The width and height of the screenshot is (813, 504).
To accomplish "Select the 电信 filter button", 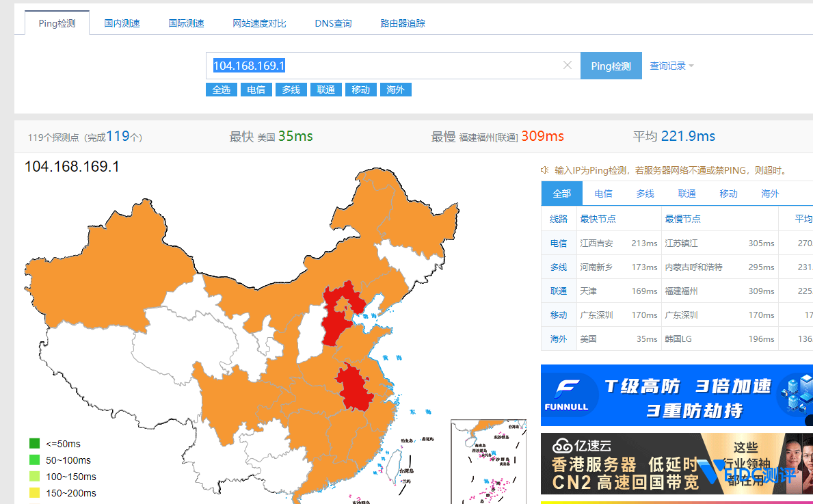I will coord(256,89).
